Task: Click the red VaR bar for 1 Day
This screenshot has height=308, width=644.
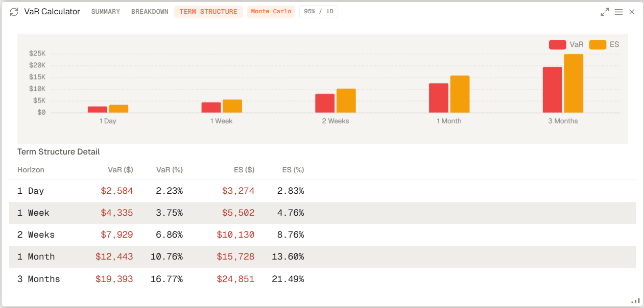Action: pyautogui.click(x=98, y=110)
